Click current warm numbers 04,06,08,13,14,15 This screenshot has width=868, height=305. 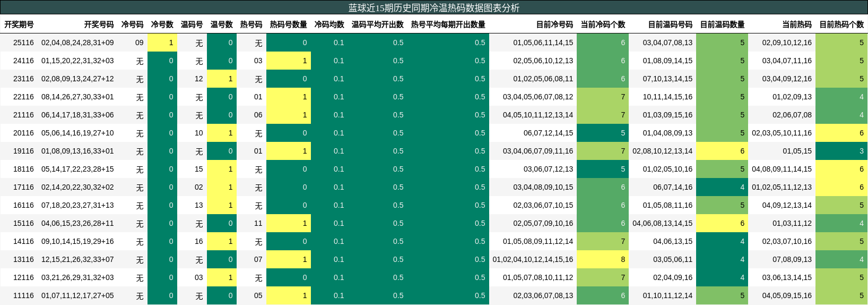(x=662, y=223)
